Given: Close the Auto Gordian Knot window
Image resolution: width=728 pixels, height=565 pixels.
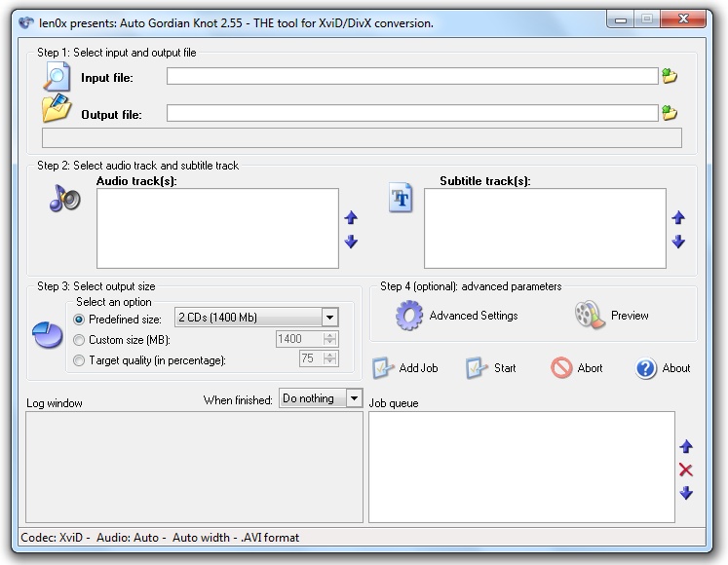Looking at the screenshot, I should (x=683, y=19).
